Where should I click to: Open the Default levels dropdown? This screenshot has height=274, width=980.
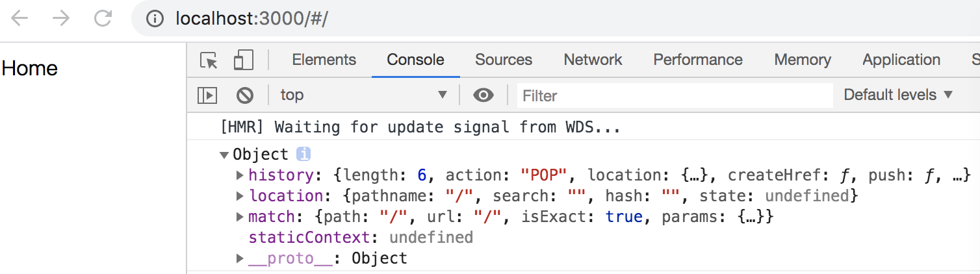[898, 95]
